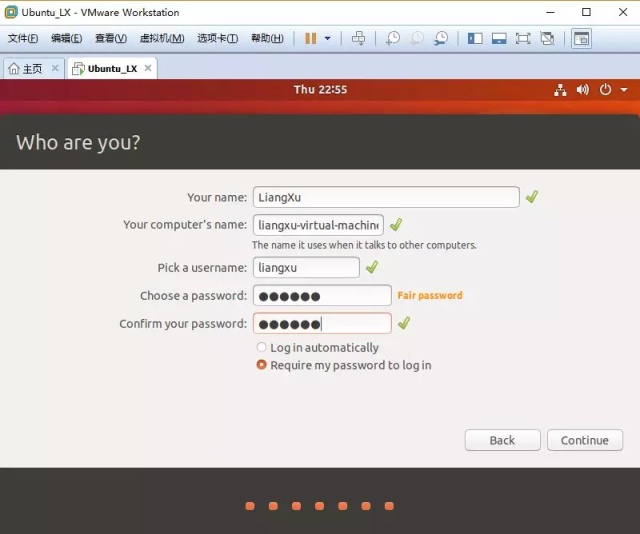Close the Ubuntu_LX tab
The width and height of the screenshot is (640, 534).
click(x=148, y=68)
